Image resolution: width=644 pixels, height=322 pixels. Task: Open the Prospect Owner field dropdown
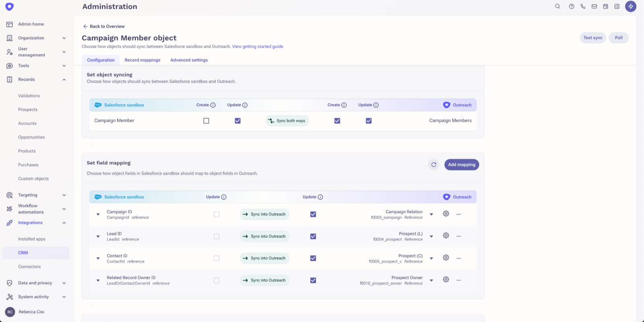pyautogui.click(x=431, y=280)
